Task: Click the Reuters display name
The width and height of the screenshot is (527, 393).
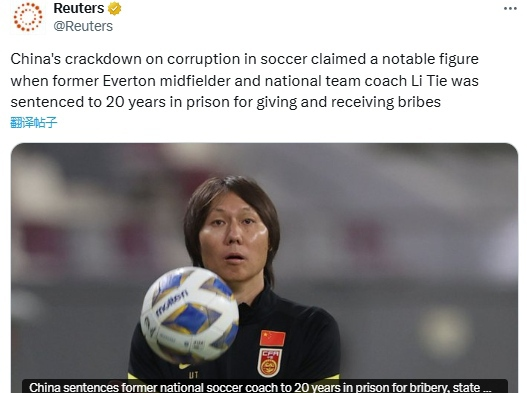Action: coord(79,8)
